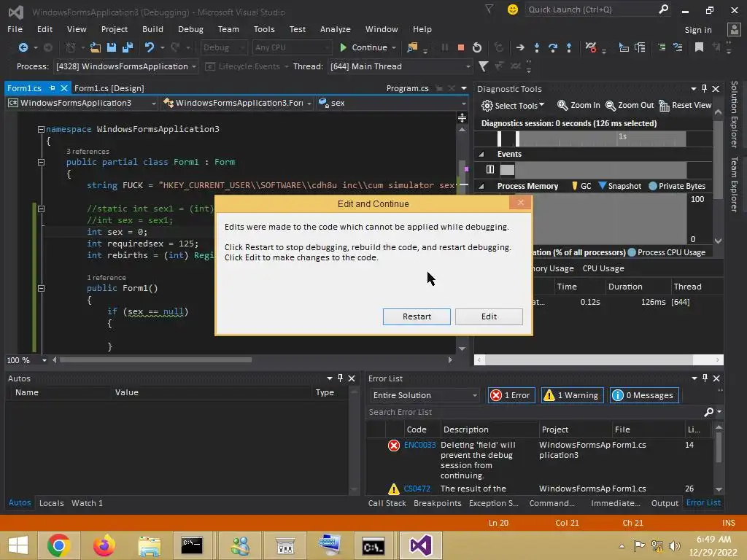Viewport: 747px width, 560px height.
Task: Toggle the 1 Error filter button
Action: (x=511, y=395)
